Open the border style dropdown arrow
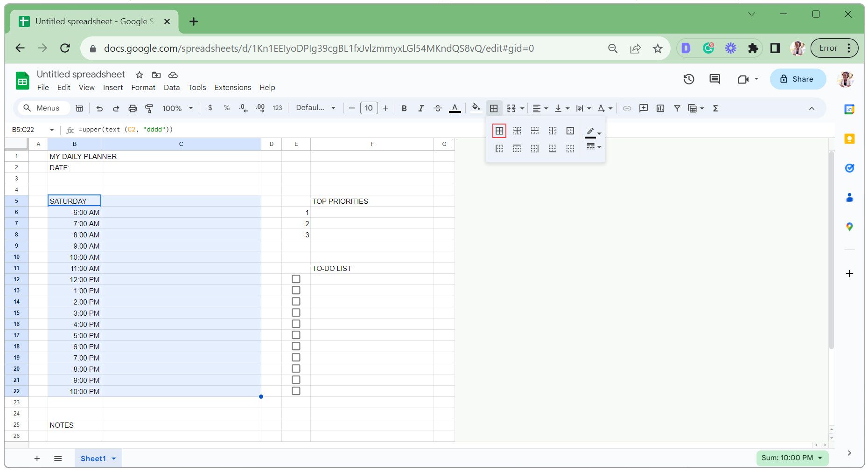 [599, 147]
